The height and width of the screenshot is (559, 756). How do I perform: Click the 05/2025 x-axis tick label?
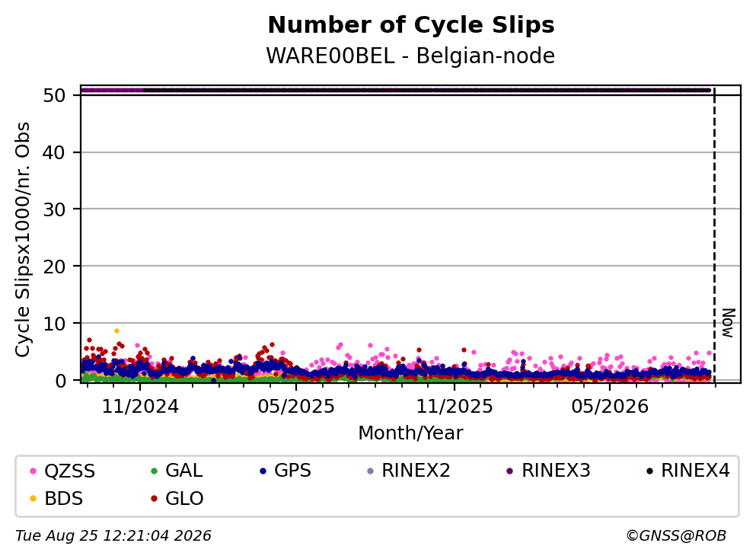coord(296,407)
